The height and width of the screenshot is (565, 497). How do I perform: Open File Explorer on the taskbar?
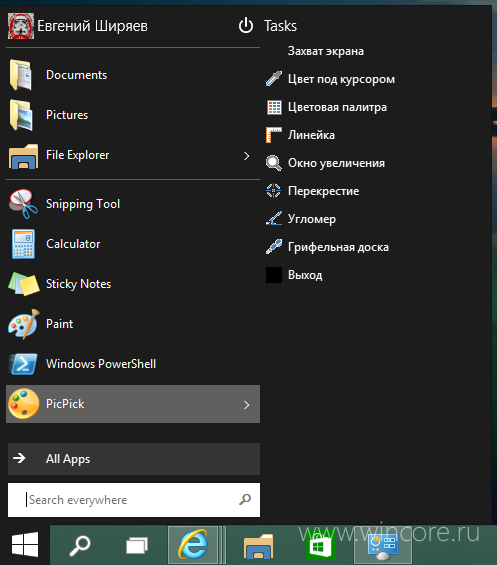click(x=258, y=546)
